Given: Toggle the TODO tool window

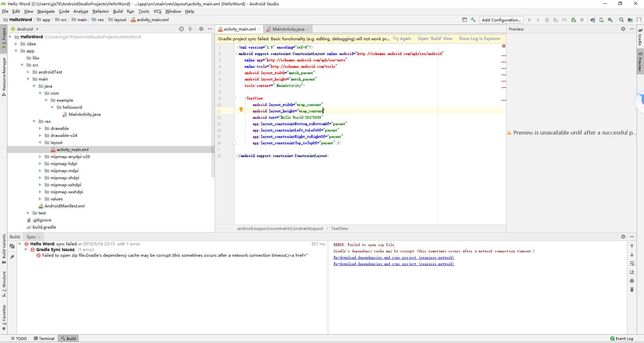Looking at the screenshot, I should 19,338.
